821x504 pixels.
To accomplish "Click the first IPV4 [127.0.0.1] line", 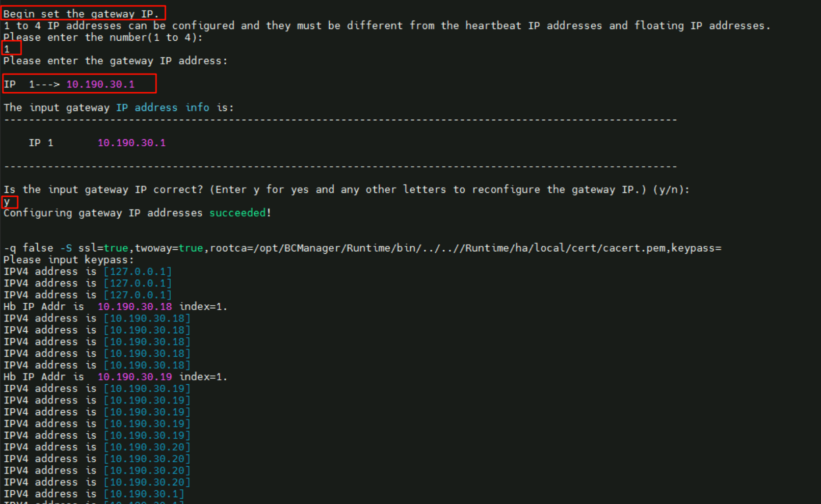I will (87, 271).
